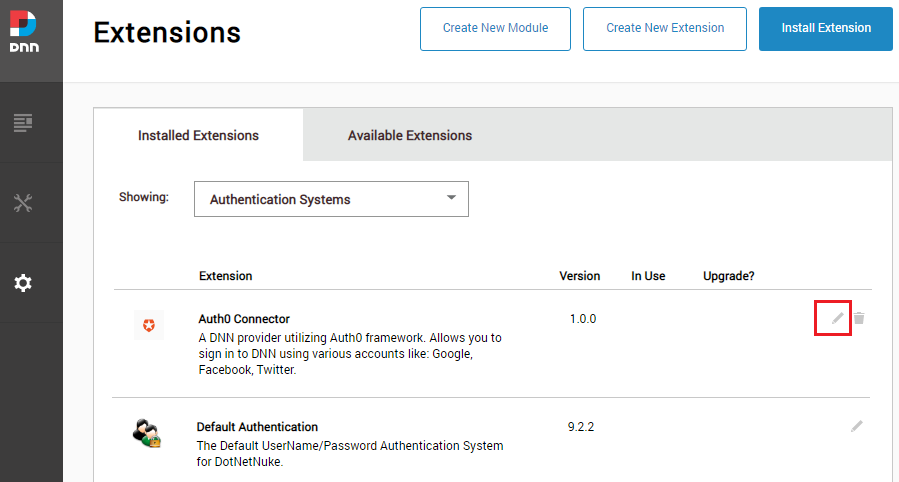Click Create New Extension button
Image resolution: width=899 pixels, height=482 pixels.
[665, 29]
